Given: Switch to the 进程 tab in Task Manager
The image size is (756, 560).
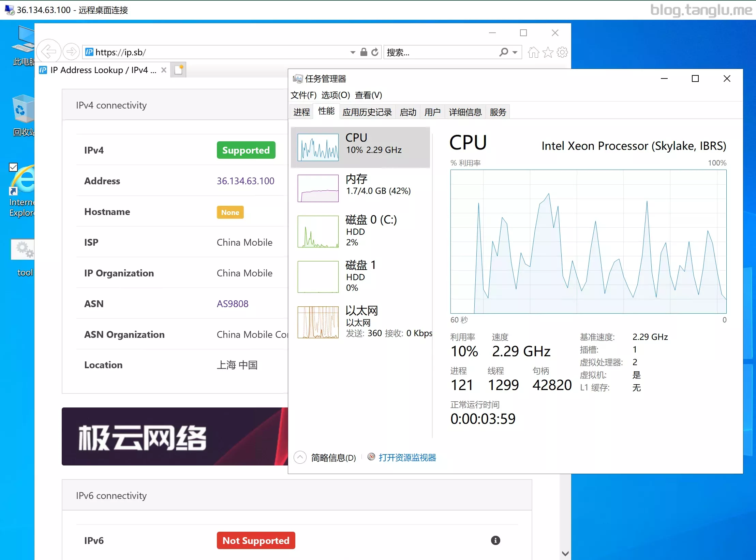Looking at the screenshot, I should [300, 112].
